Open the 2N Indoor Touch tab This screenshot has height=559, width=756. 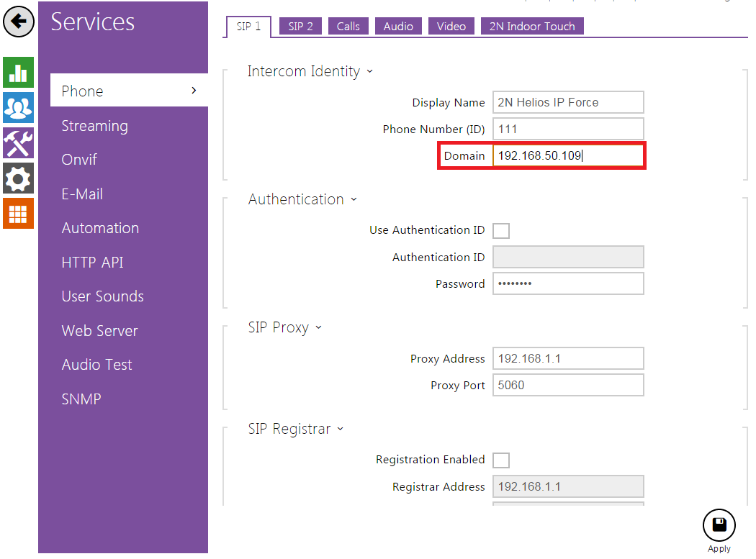pyautogui.click(x=532, y=27)
